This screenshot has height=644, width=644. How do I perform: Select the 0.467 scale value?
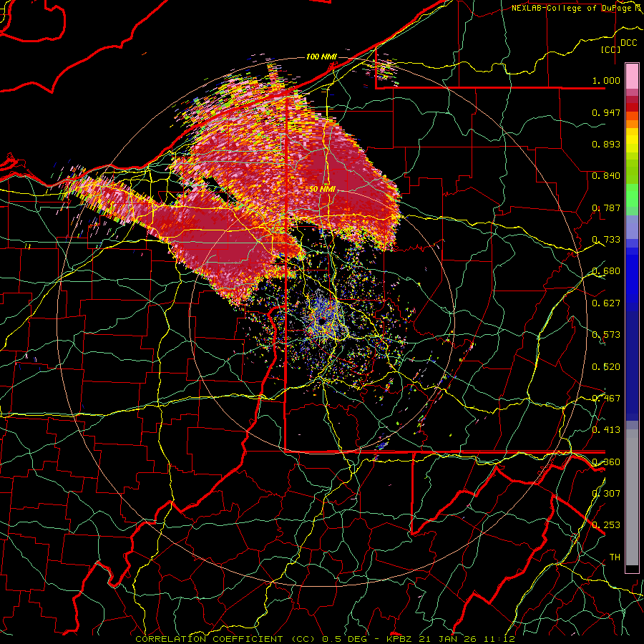click(606, 399)
